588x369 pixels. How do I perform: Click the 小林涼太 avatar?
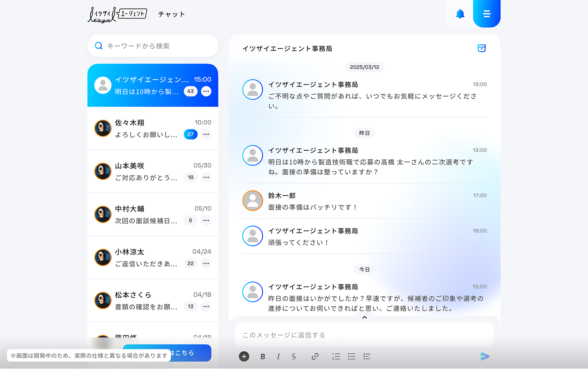click(103, 257)
